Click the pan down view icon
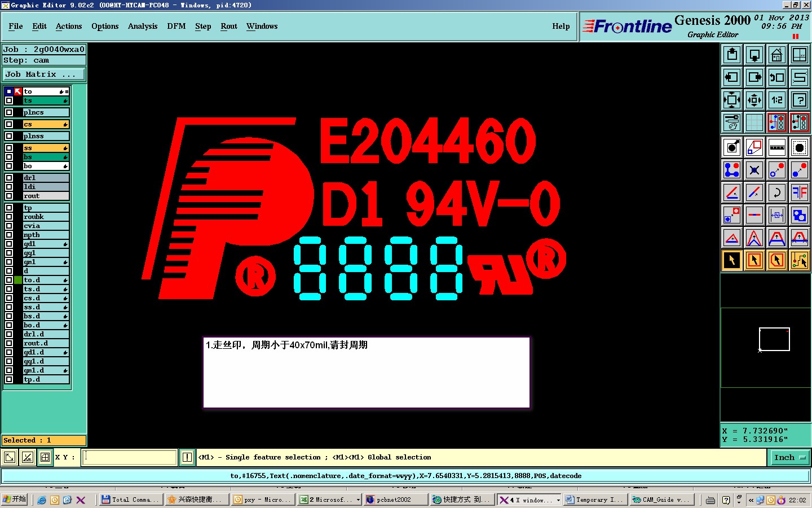 (754, 55)
